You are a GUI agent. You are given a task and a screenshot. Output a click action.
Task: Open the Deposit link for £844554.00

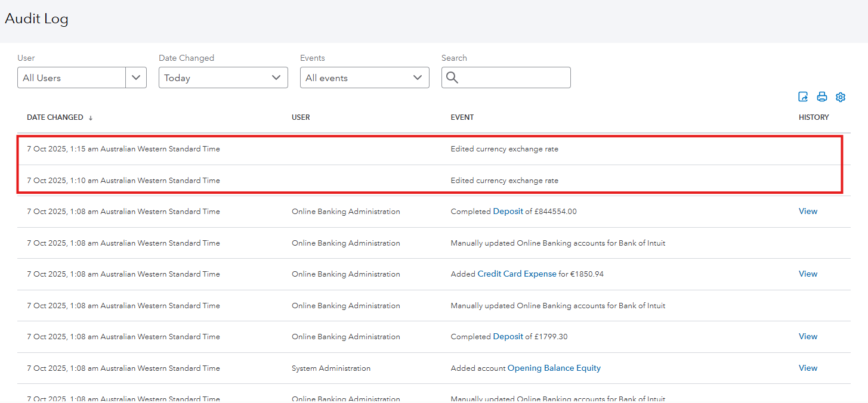point(508,211)
